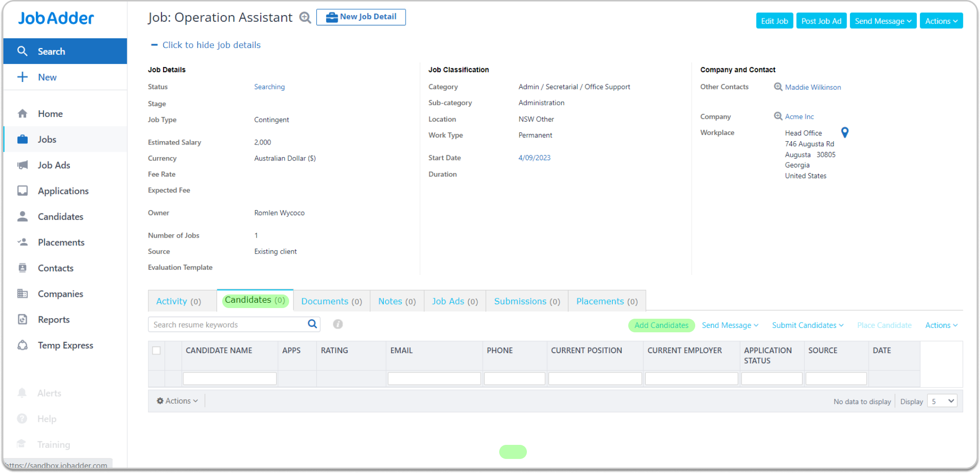980x473 pixels.
Task: Switch to the Submissions tab
Action: point(526,301)
